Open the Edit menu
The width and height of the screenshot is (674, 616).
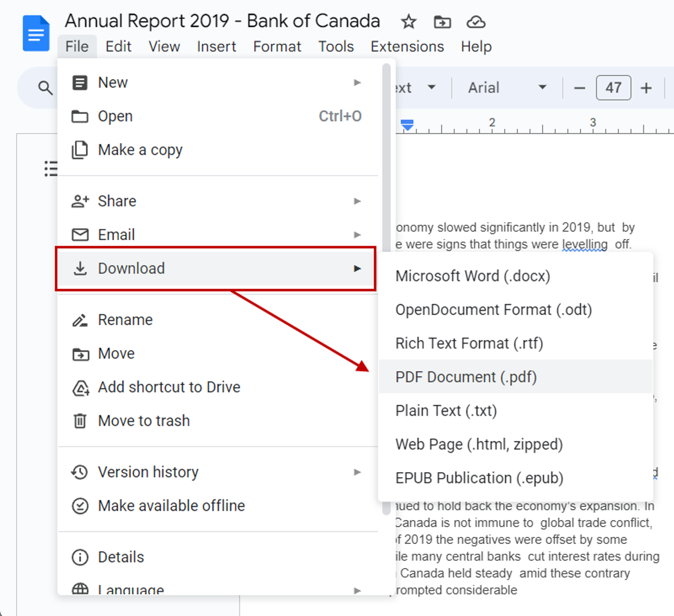click(118, 46)
